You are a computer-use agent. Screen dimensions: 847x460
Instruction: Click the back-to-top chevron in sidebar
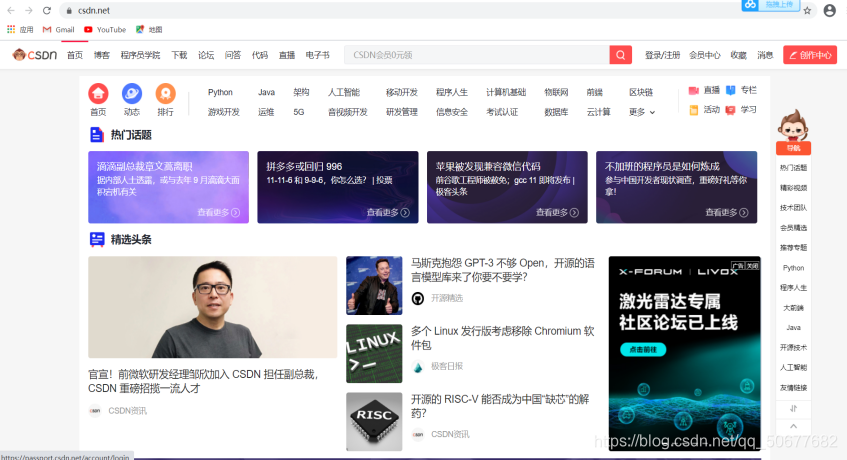pyautogui.click(x=794, y=427)
